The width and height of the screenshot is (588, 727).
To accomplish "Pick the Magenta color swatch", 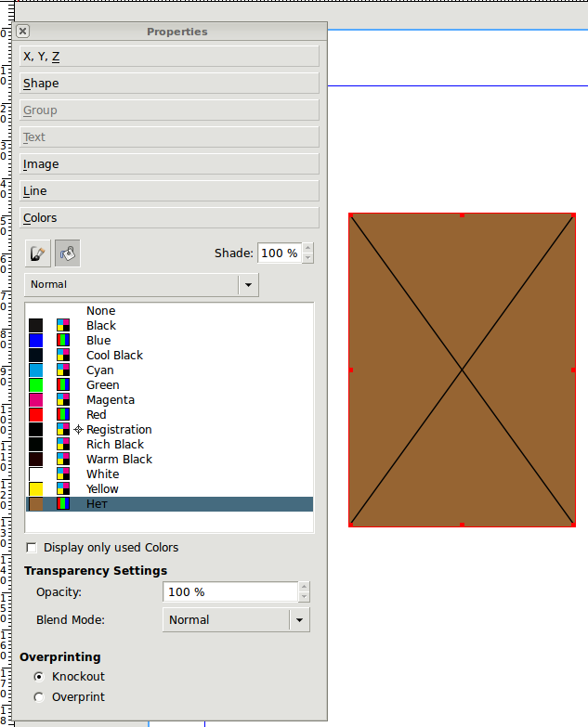I will point(35,400).
